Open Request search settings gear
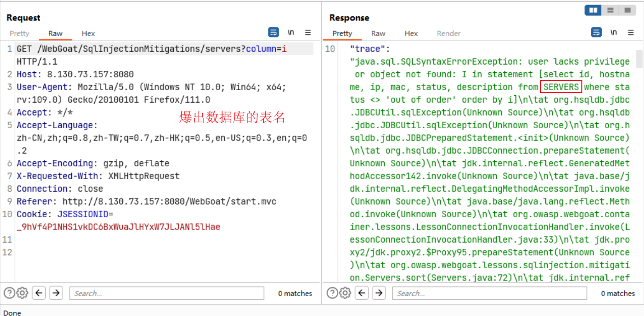Image resolution: width=644 pixels, height=316 pixels. click(22, 293)
